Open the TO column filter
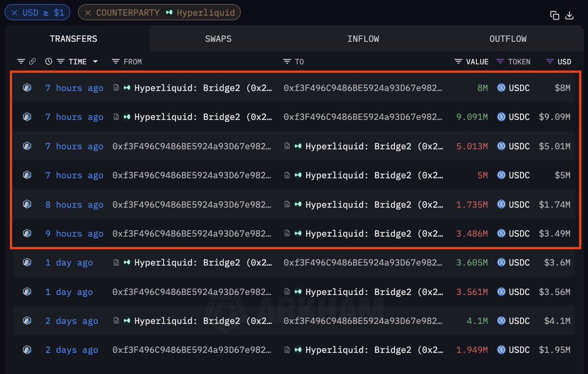Screen dimensions: 588x374 (x=287, y=62)
